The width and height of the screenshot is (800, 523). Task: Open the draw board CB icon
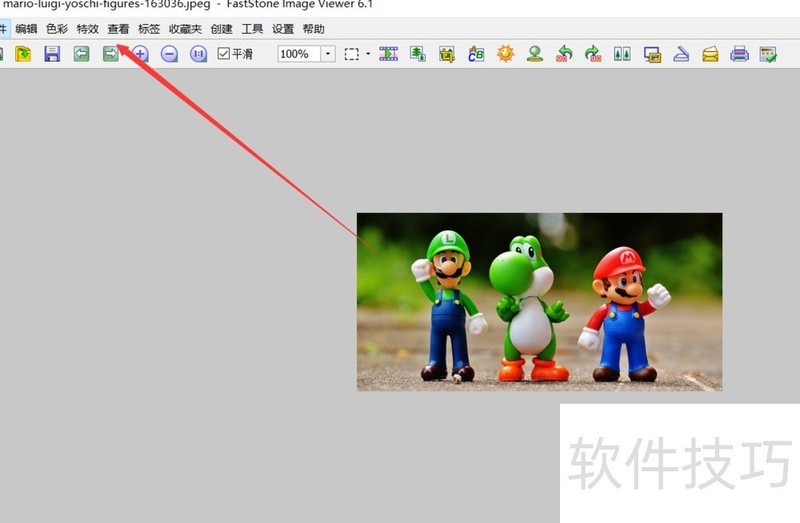pos(476,54)
